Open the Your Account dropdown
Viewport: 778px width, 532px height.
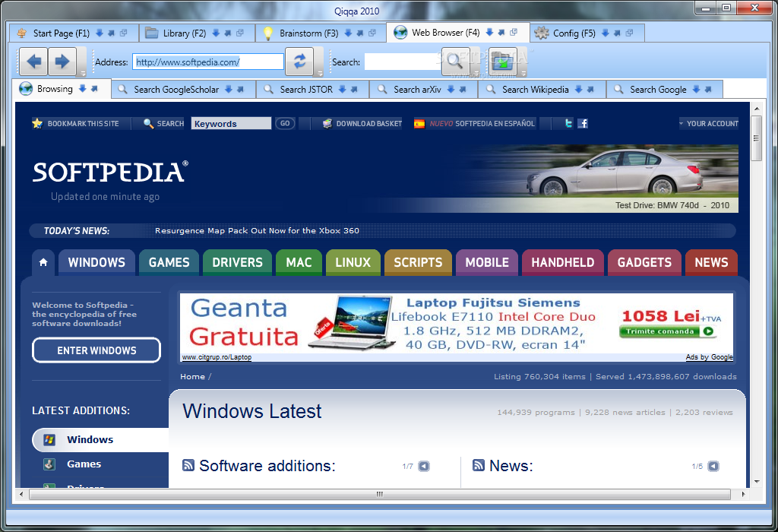pyautogui.click(x=709, y=123)
